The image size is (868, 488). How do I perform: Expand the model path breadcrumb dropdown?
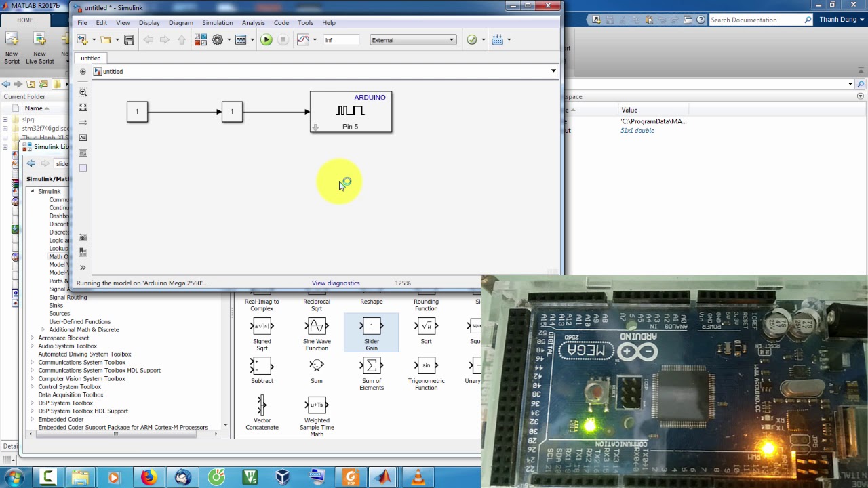point(553,71)
